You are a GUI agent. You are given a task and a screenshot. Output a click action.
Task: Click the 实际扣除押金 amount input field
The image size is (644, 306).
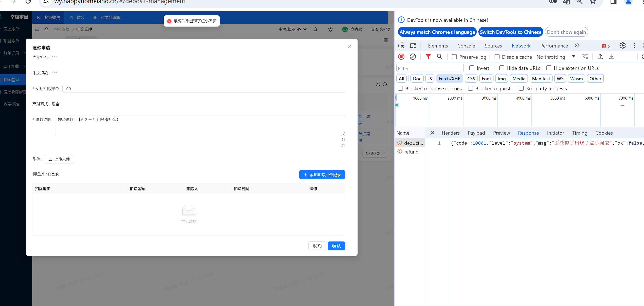pyautogui.click(x=204, y=89)
